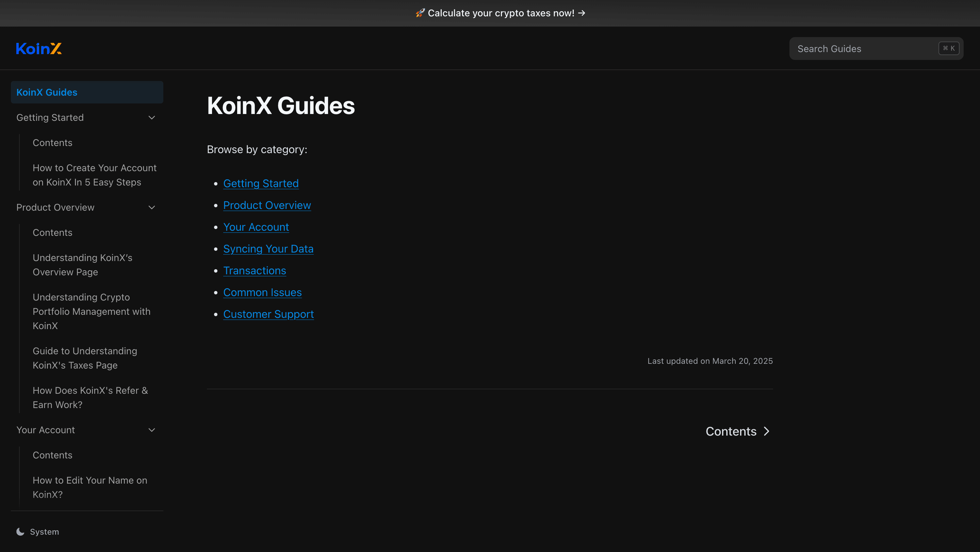Open Guide to Understanding KoinX's Taxes Page
The height and width of the screenshot is (552, 980).
pyautogui.click(x=85, y=358)
